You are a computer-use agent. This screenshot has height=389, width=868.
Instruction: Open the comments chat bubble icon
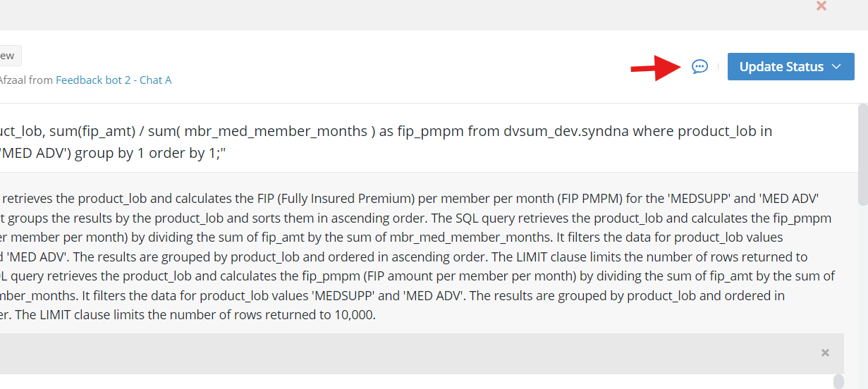tap(699, 66)
